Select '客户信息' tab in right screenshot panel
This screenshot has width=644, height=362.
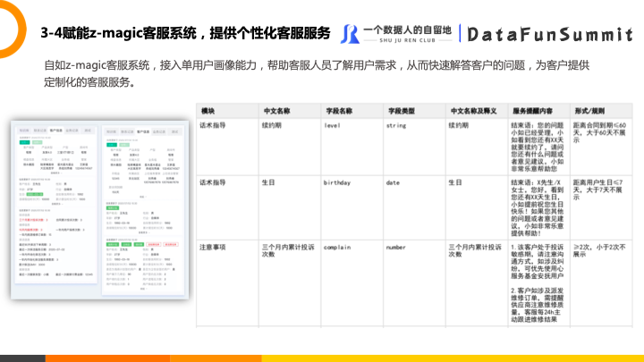143,131
